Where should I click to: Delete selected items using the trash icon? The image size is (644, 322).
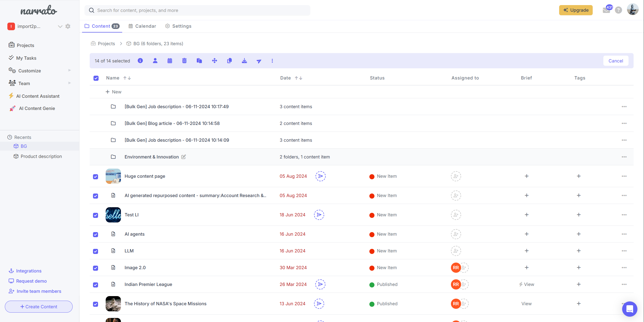click(x=184, y=61)
